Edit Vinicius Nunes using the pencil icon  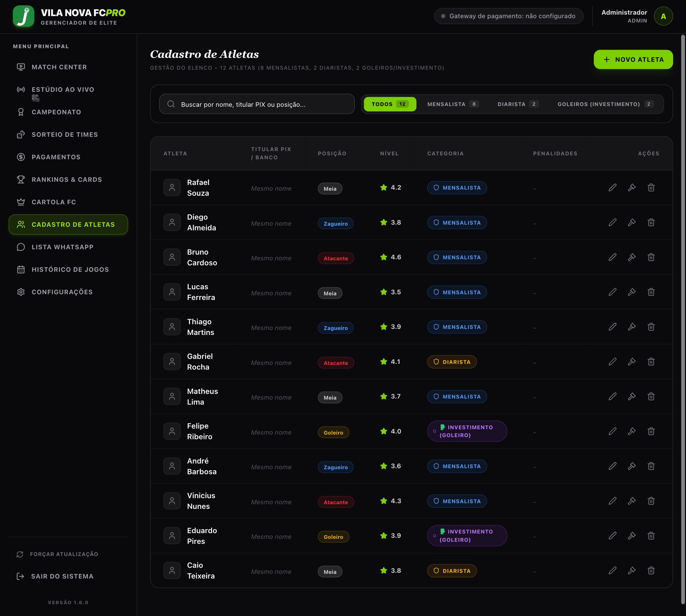click(612, 501)
